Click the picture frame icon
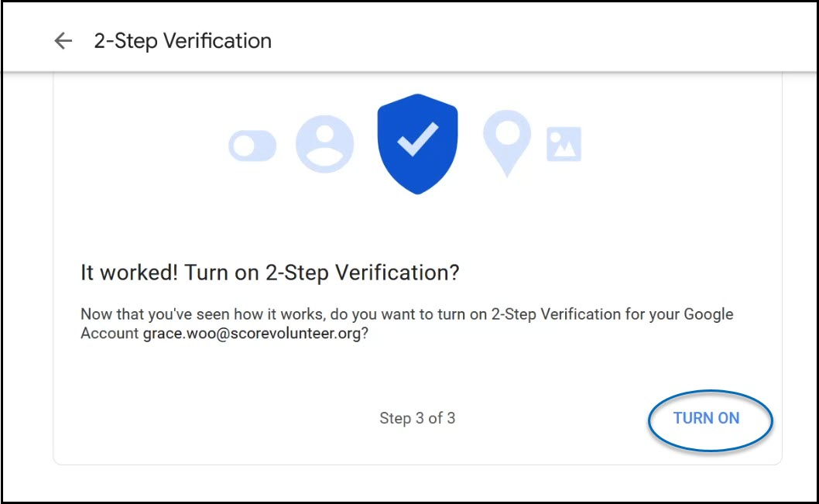 [564, 145]
